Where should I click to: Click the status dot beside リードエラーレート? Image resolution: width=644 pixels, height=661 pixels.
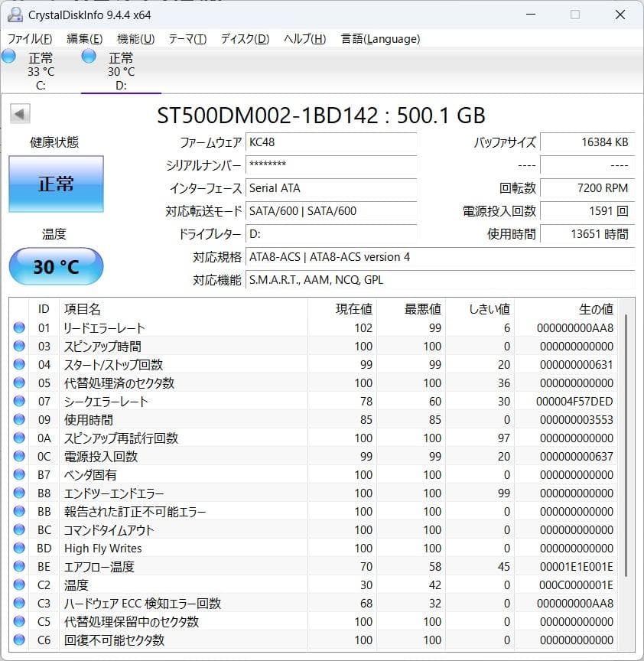coord(18,327)
